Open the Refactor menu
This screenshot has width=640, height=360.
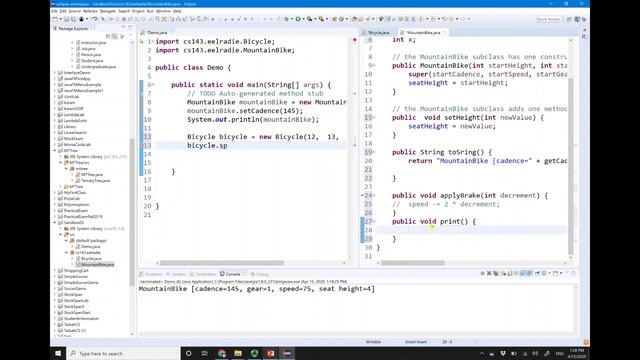[x=90, y=11]
